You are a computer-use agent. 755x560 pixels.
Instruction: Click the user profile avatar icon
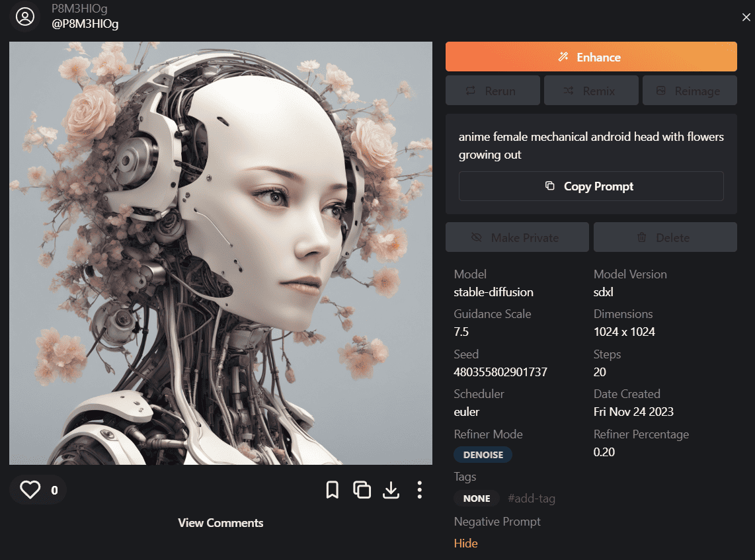pyautogui.click(x=24, y=17)
